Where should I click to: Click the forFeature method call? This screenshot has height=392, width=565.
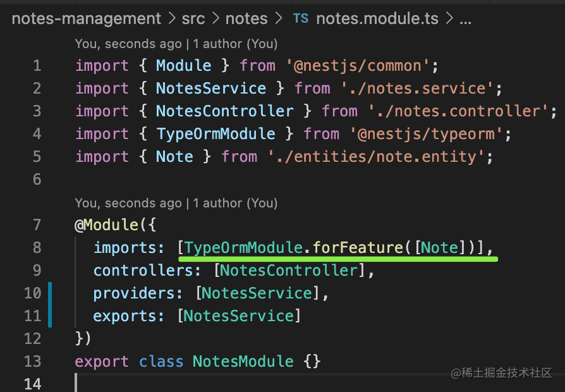click(357, 248)
